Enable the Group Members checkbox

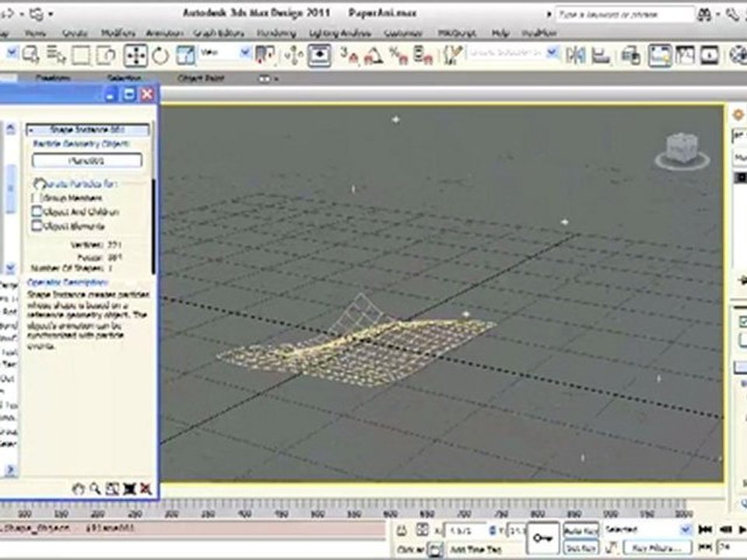(x=37, y=198)
